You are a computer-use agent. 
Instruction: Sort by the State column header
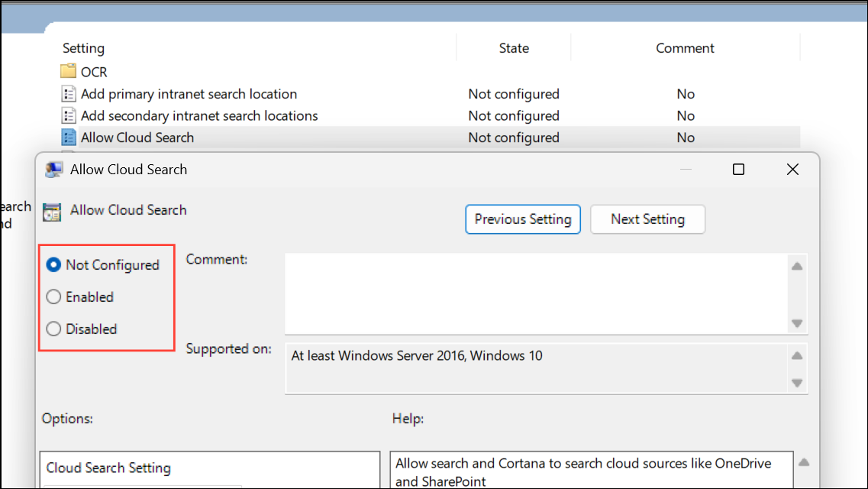click(x=514, y=48)
